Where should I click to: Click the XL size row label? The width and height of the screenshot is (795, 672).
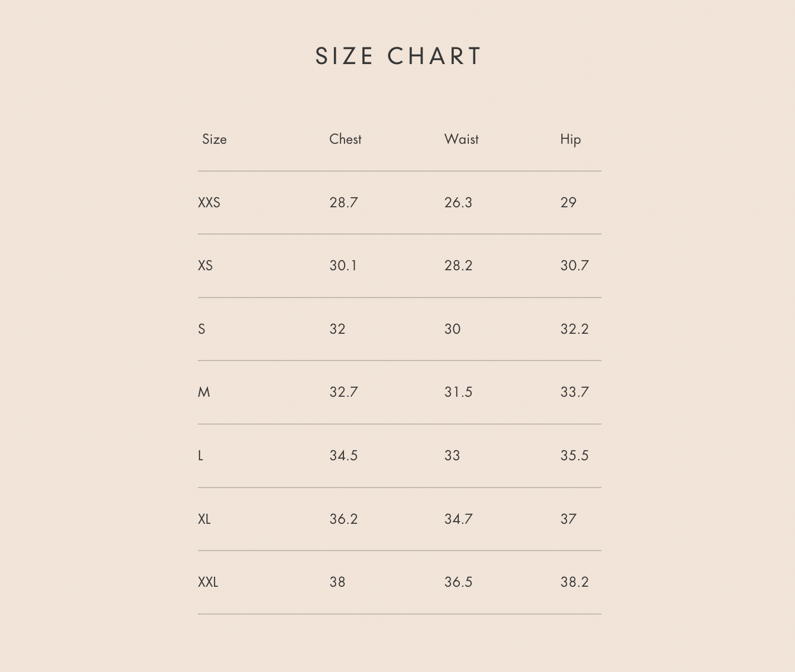pyautogui.click(x=204, y=519)
